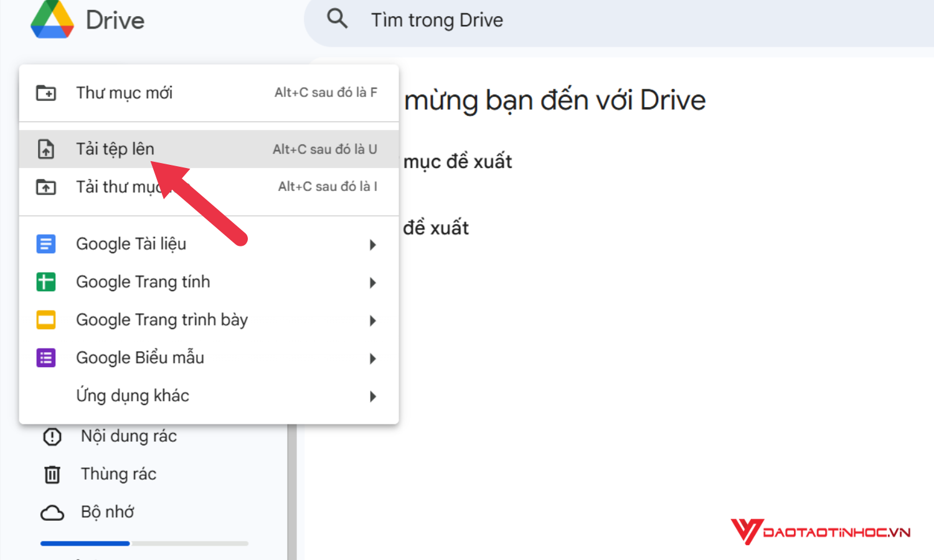Expand Google Trang trình bày submenu arrow
The width and height of the screenshot is (934, 560).
tap(372, 320)
